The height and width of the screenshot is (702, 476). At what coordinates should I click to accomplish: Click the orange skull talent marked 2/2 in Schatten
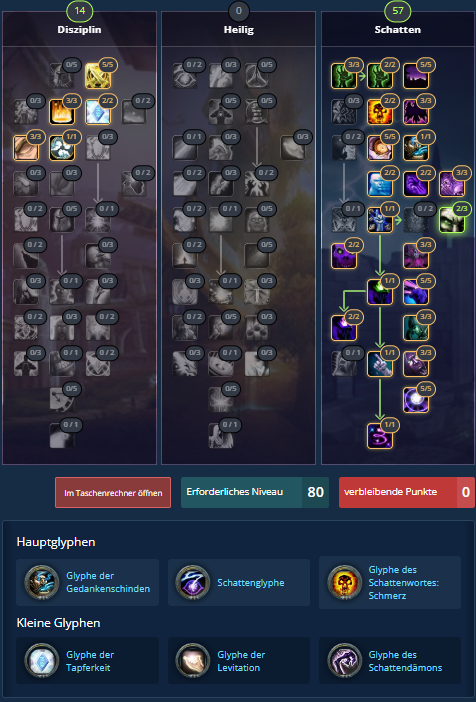(x=380, y=112)
